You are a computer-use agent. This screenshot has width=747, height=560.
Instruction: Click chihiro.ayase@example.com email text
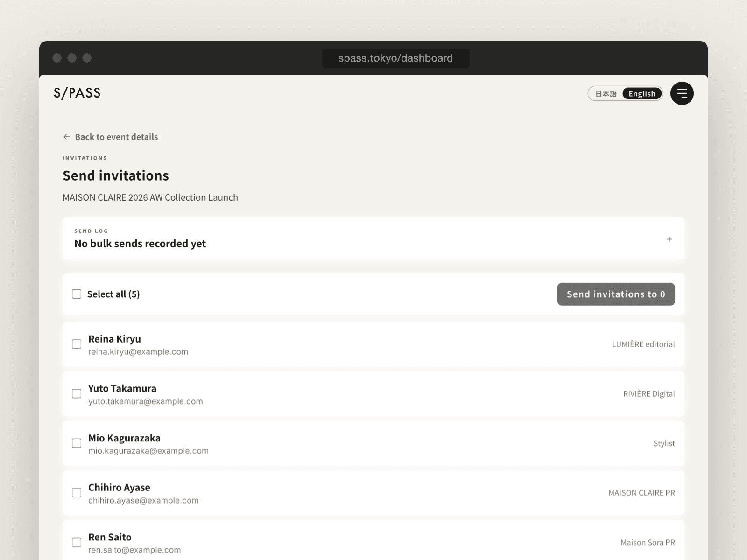point(143,500)
